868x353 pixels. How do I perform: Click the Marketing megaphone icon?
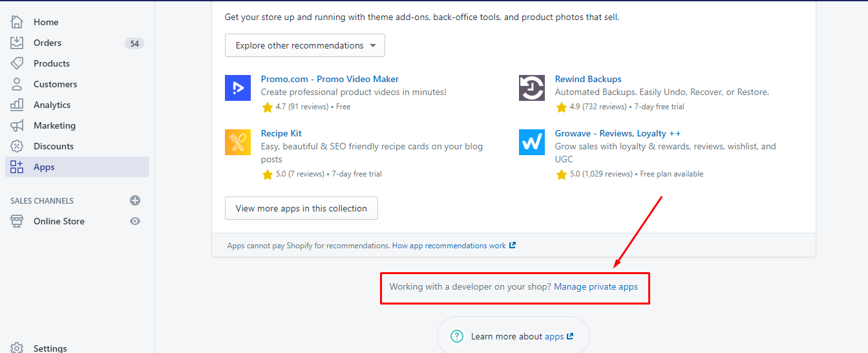coord(17,125)
